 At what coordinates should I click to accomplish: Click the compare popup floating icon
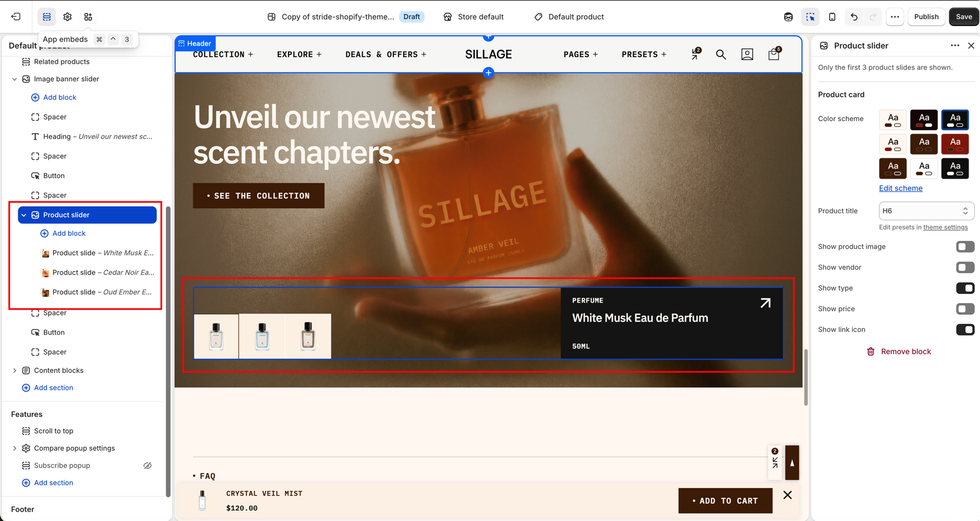(775, 462)
